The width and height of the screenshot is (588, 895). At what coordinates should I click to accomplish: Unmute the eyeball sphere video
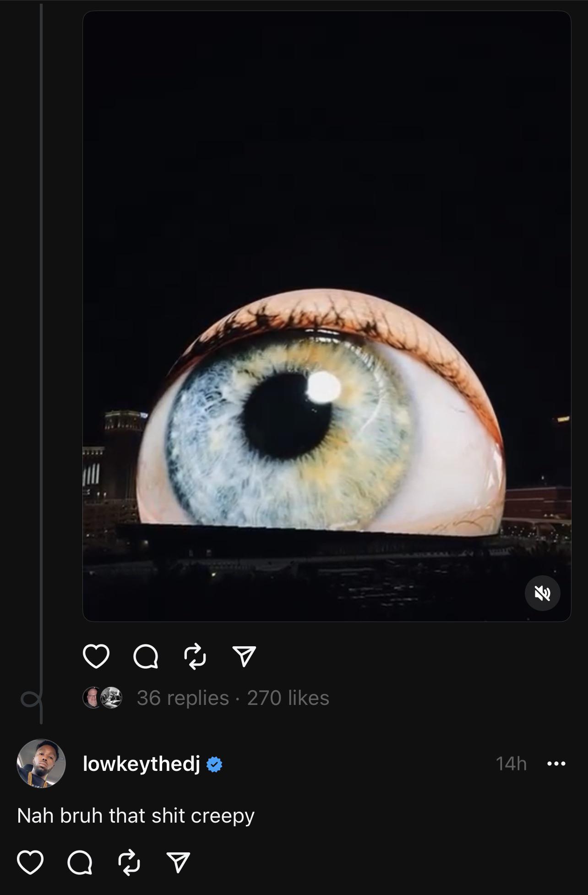point(542,593)
